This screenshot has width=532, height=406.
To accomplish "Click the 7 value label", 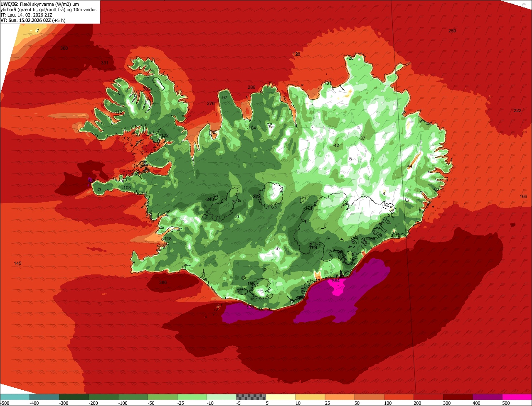I will [38, 31].
